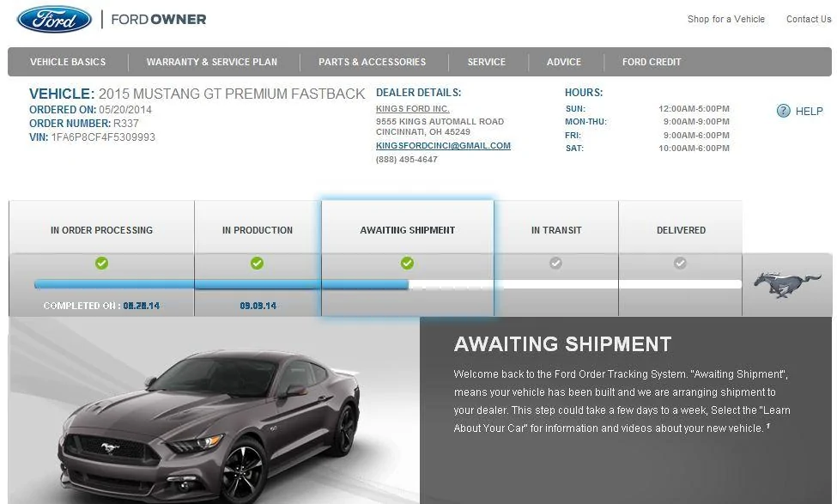Viewport: 837px width, 504px height.
Task: Click the gray checkmark under Delivered
Action: pyautogui.click(x=680, y=264)
